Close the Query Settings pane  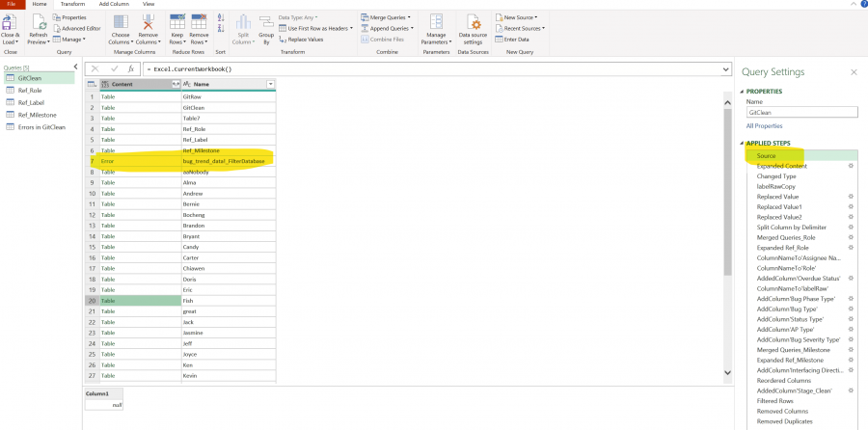coord(854,72)
